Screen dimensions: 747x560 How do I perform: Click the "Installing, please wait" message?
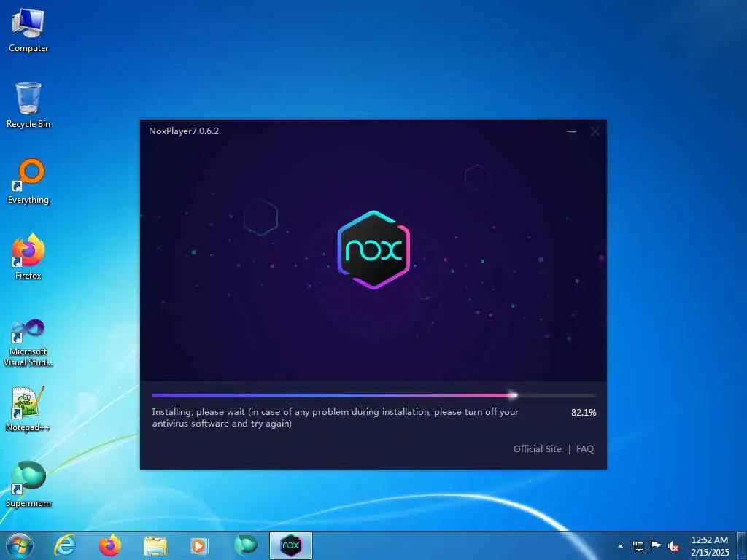coord(335,418)
